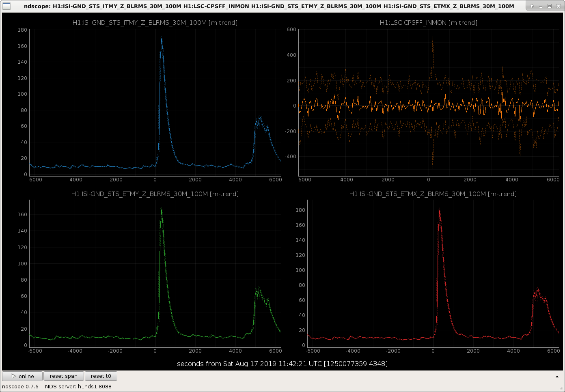Image resolution: width=565 pixels, height=392 pixels.
Task: Expand the small arrow at the bottom-right corner
Action: click(557, 377)
